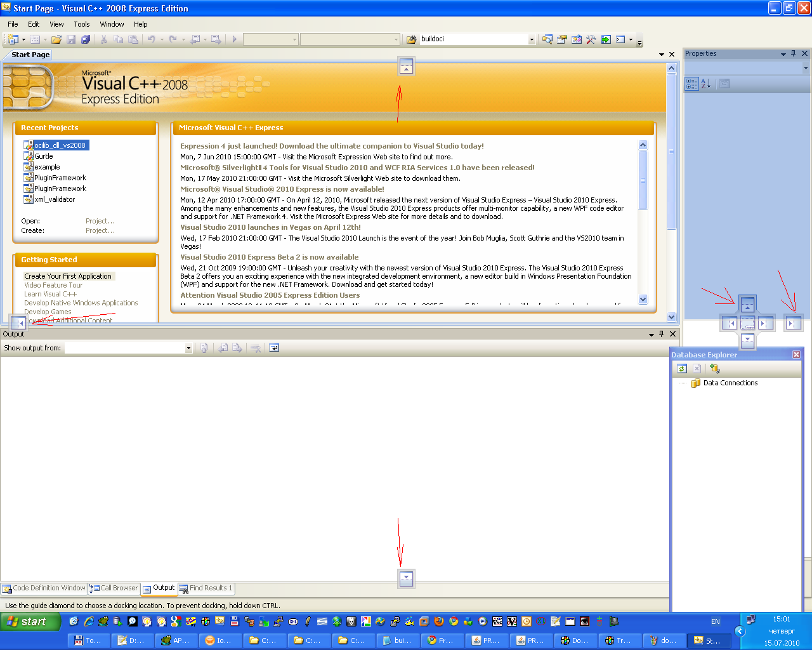The image size is (812, 650).
Task: Click the Alphabetical sort icon in Properties
Action: click(x=706, y=84)
